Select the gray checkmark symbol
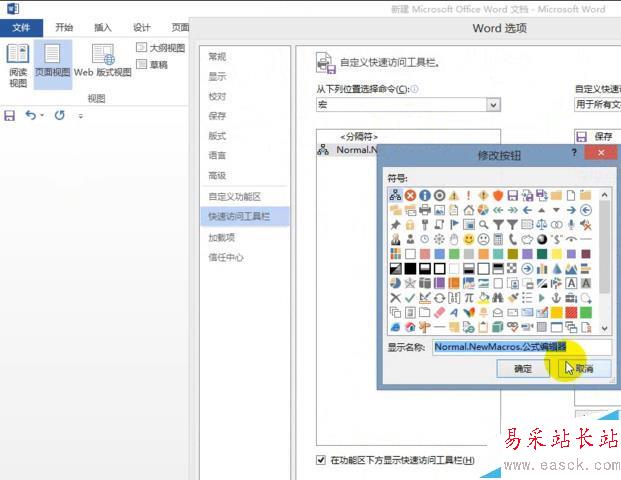 tap(410, 297)
